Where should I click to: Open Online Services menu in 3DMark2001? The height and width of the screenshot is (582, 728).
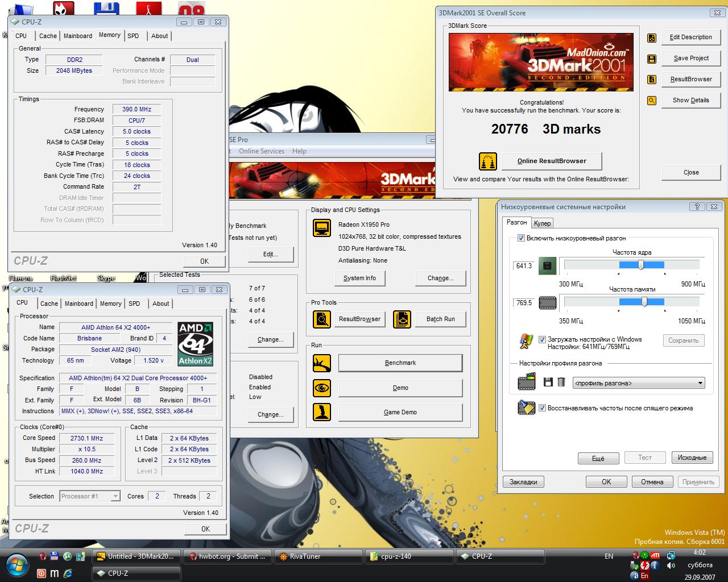(262, 151)
